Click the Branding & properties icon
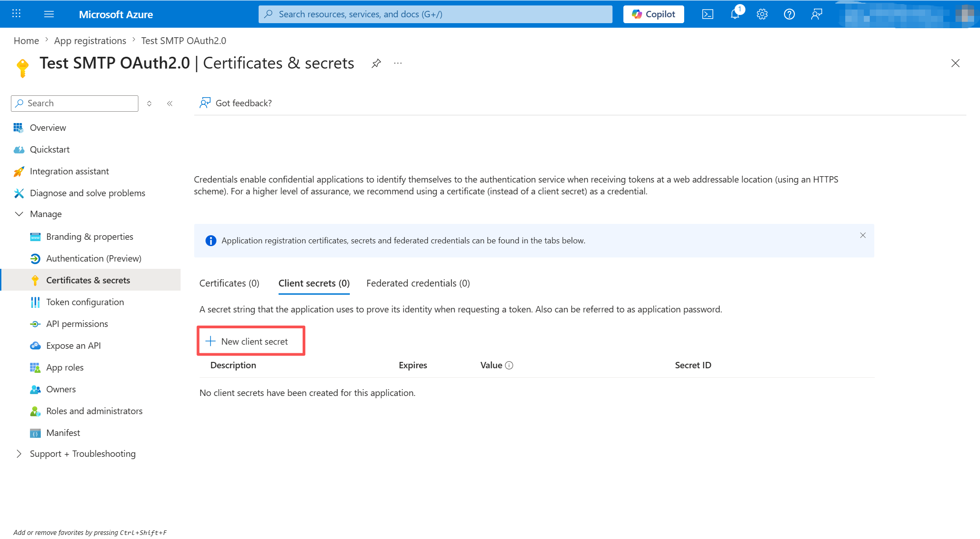 tap(35, 237)
